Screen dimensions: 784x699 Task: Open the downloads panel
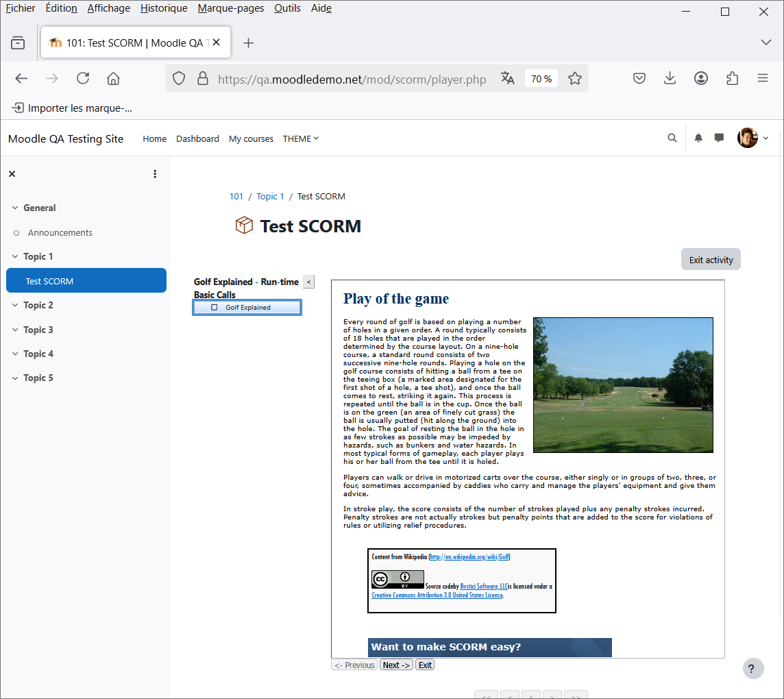[670, 79]
